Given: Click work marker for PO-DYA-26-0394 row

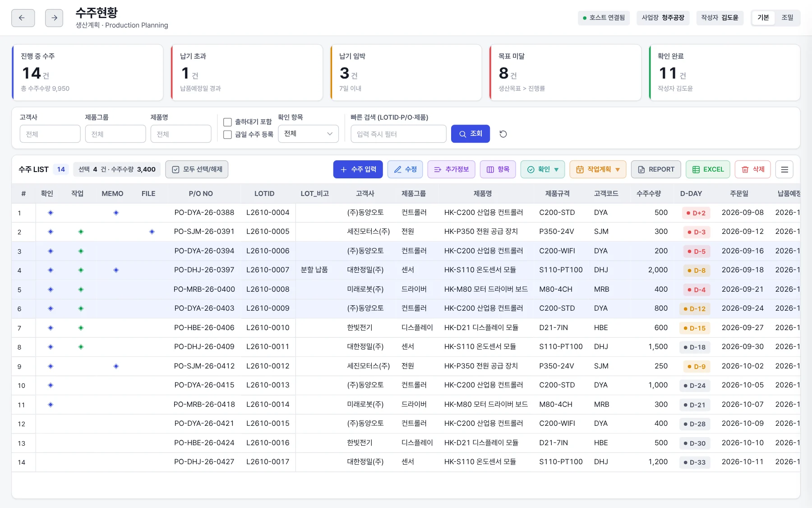Looking at the screenshot, I should click(x=81, y=251).
